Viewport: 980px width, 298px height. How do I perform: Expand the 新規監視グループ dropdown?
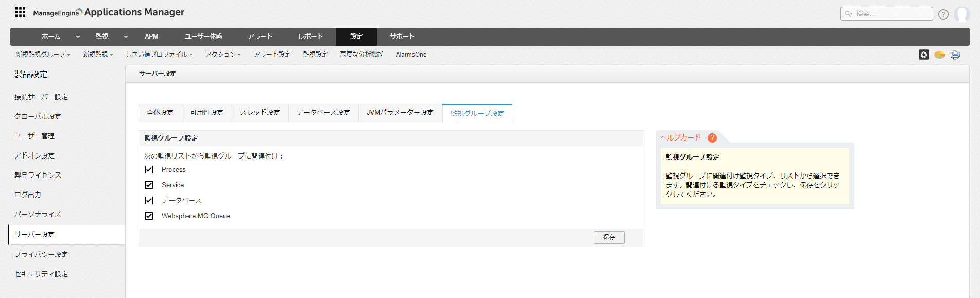click(x=43, y=55)
